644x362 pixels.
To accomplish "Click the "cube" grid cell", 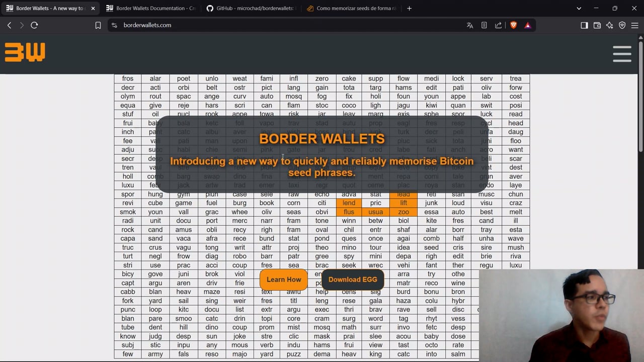I will [155, 203].
